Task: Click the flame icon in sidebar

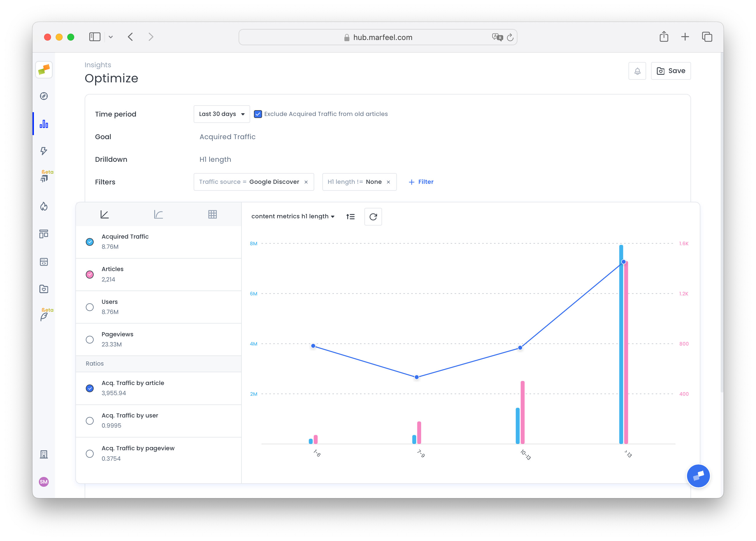Action: click(44, 206)
